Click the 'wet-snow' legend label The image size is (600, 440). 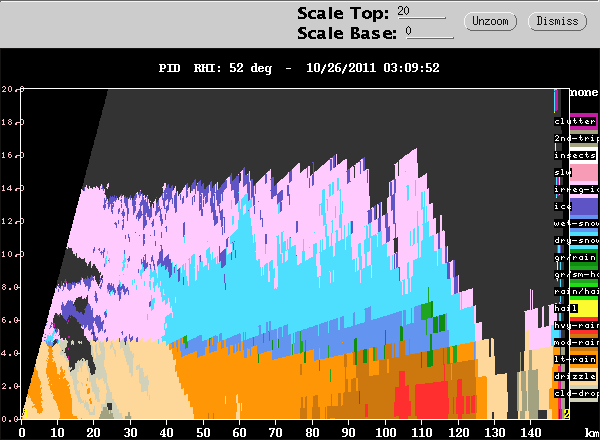click(576, 223)
